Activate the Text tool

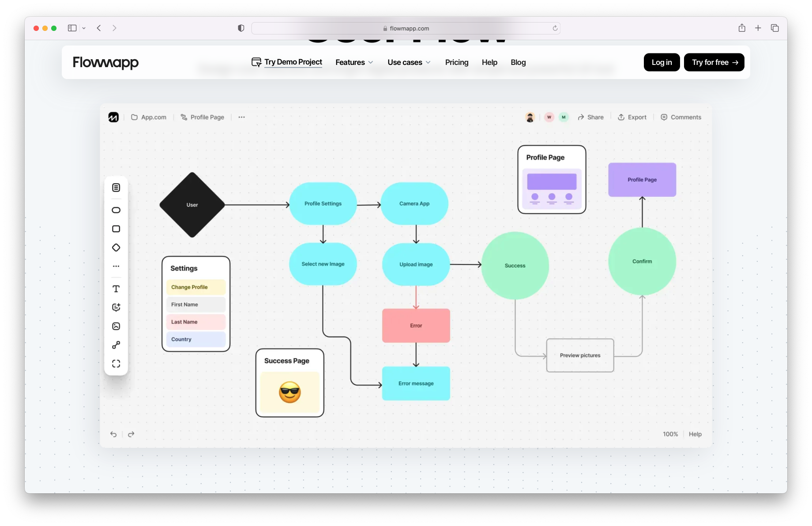click(116, 289)
